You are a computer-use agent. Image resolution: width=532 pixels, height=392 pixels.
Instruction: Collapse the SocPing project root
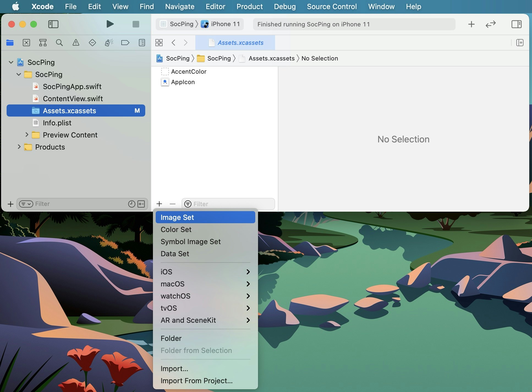coord(11,62)
